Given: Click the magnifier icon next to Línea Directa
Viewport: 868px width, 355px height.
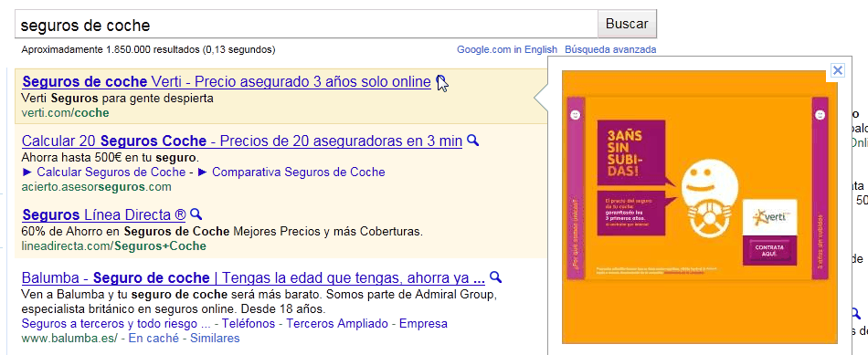Looking at the screenshot, I should pyautogui.click(x=196, y=214).
